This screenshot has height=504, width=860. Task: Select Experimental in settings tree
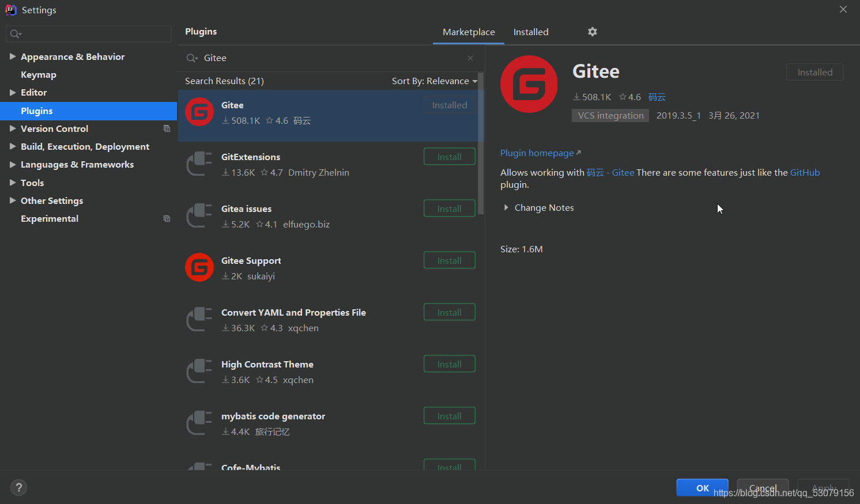[50, 218]
